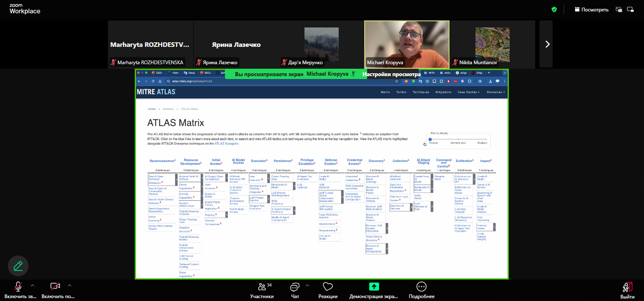The image size is (644, 301).
Task: Expand browser tab search chevron in shared screen
Action: pos(505,73)
